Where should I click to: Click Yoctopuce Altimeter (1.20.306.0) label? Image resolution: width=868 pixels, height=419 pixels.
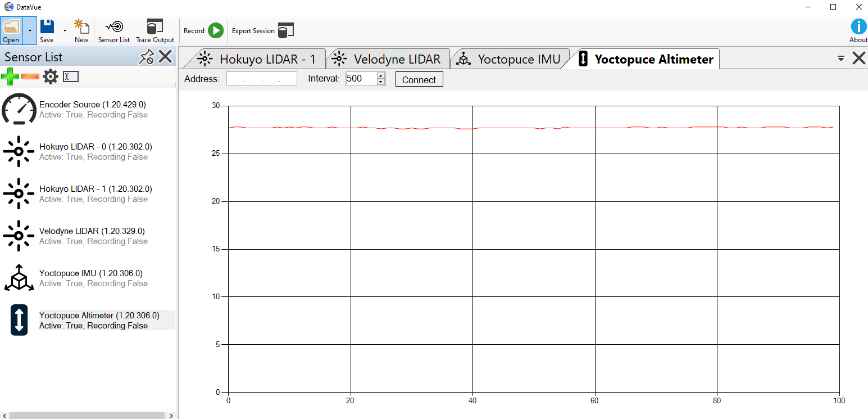pos(99,316)
